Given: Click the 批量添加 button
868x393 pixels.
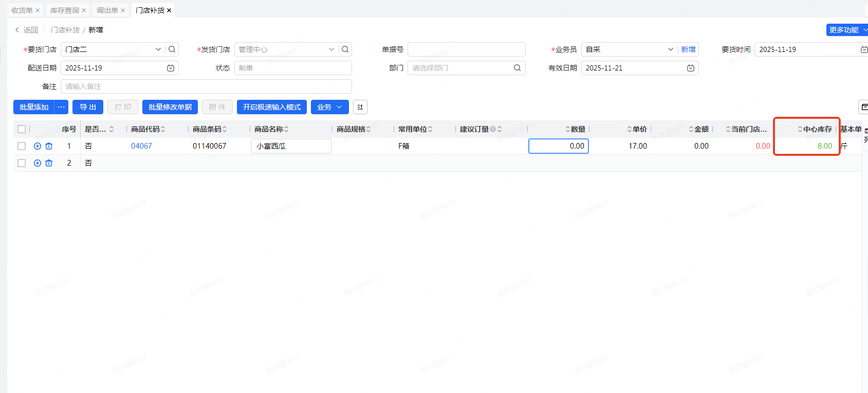Looking at the screenshot, I should (x=34, y=107).
